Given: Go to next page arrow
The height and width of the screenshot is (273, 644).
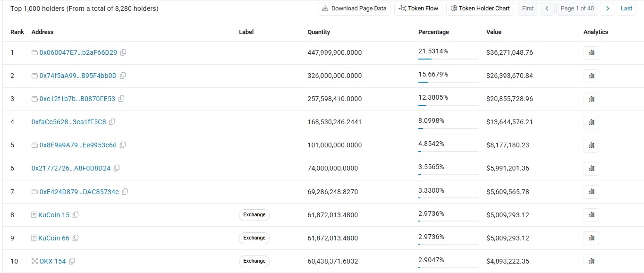Looking at the screenshot, I should (x=608, y=8).
